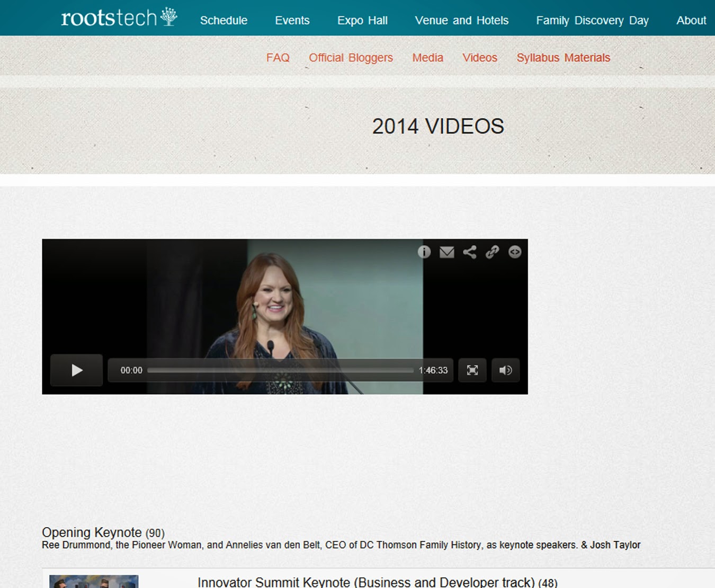Open Venue and Hotels menu
Viewport: 715px width, 588px height.
click(x=462, y=20)
